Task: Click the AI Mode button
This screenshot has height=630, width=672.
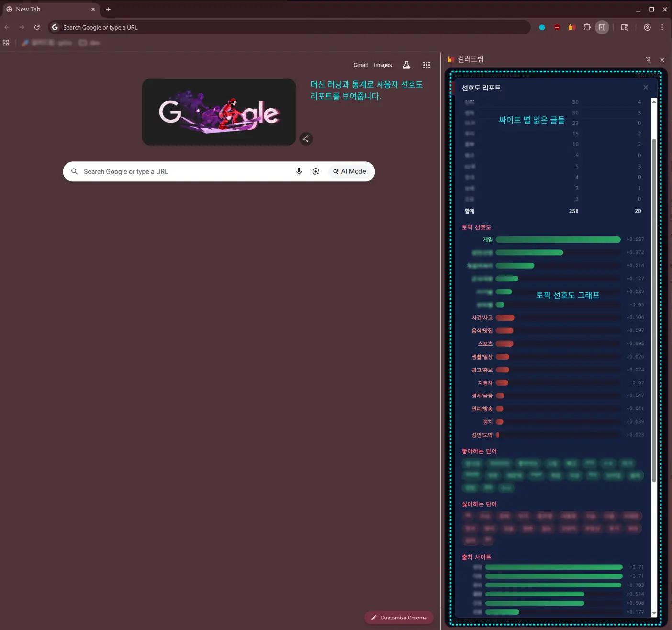Action: [x=350, y=171]
